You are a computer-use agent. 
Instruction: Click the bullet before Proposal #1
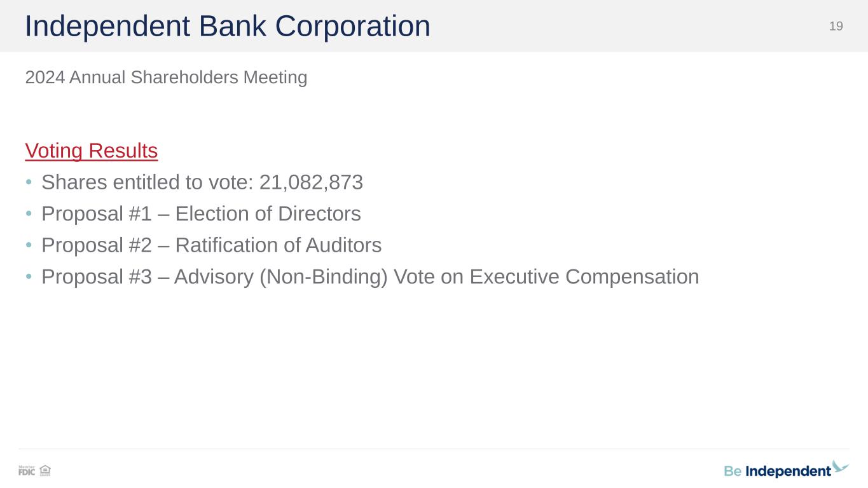click(x=29, y=215)
